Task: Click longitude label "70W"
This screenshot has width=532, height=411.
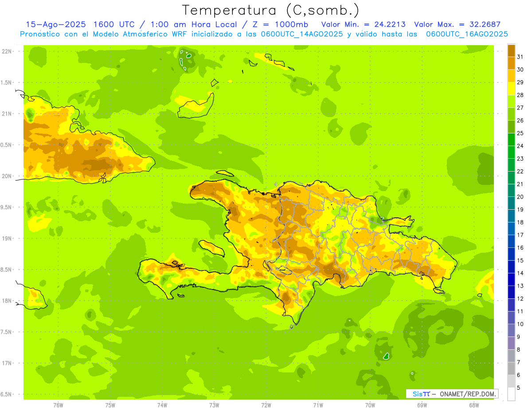Action: [370, 405]
